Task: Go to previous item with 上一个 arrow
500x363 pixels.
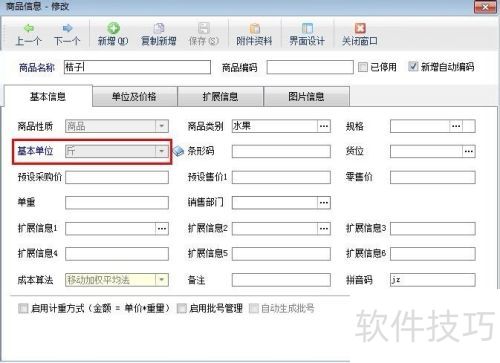Action: coord(29,28)
